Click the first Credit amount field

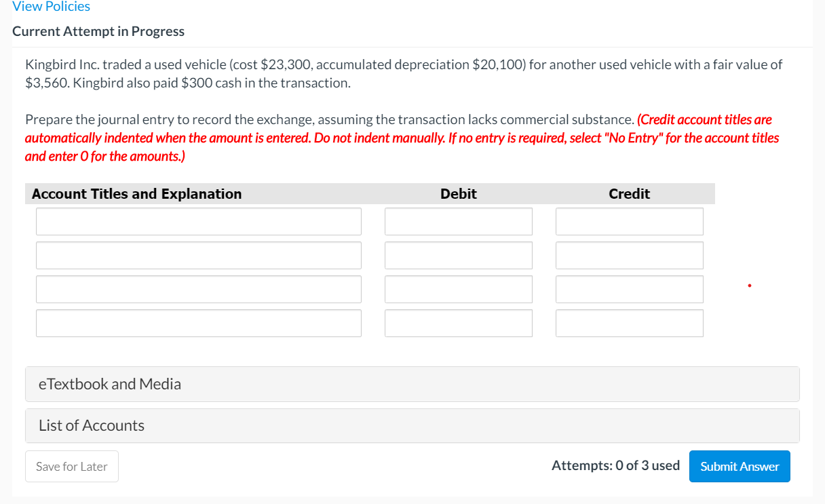coord(629,221)
